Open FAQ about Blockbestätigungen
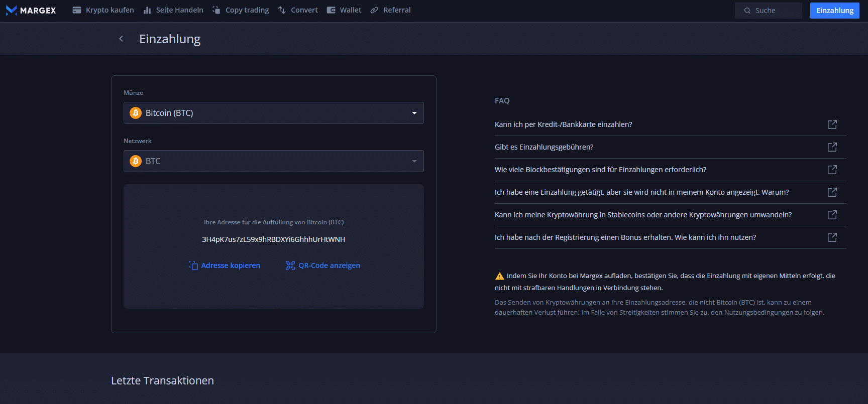This screenshot has width=868, height=404. 600,170
